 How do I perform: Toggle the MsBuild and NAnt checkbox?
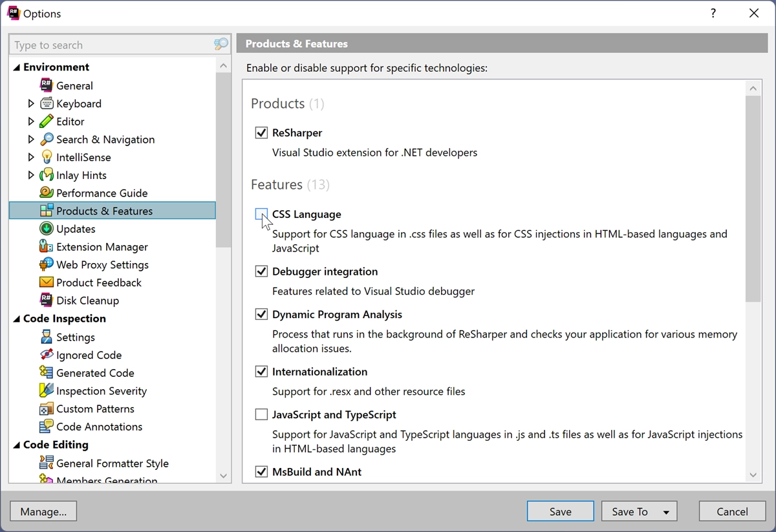click(x=261, y=472)
